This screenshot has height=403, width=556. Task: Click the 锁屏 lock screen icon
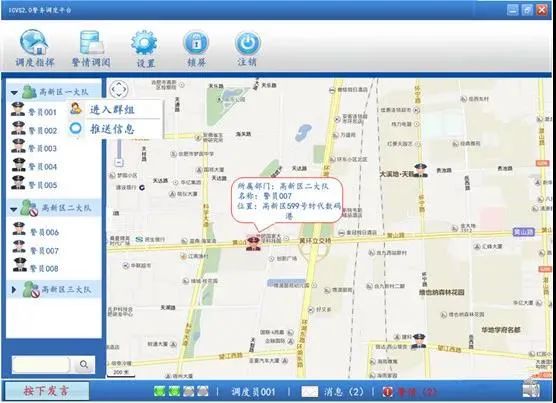pos(196,43)
